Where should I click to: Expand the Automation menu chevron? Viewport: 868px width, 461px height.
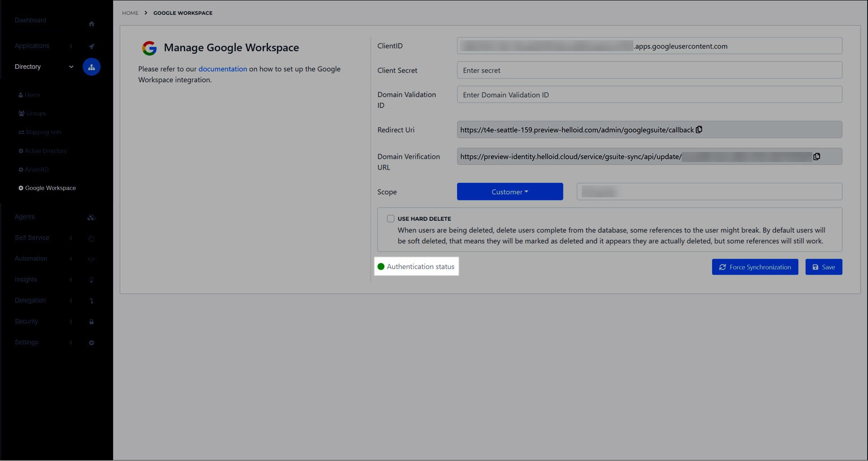(x=71, y=259)
